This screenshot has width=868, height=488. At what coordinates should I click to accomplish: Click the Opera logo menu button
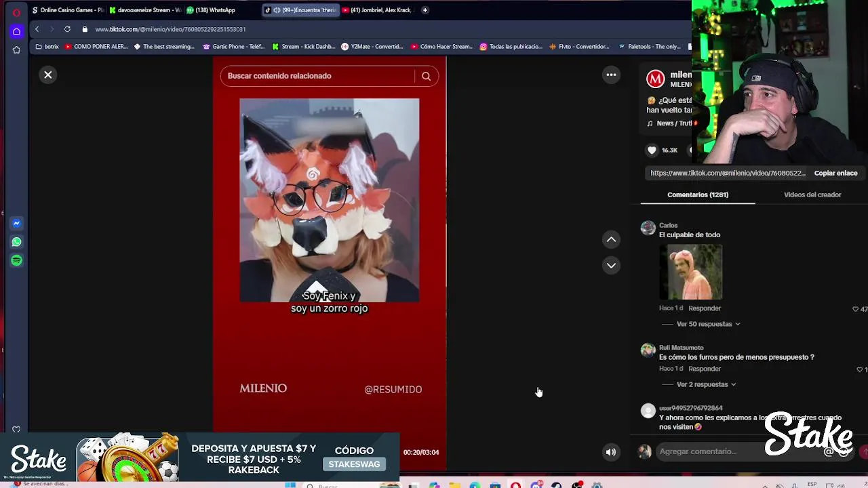[16, 12]
